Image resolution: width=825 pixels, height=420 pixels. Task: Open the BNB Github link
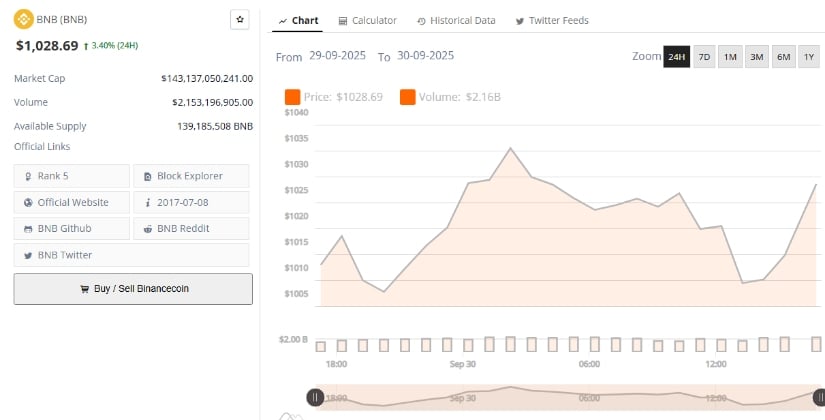tap(72, 228)
